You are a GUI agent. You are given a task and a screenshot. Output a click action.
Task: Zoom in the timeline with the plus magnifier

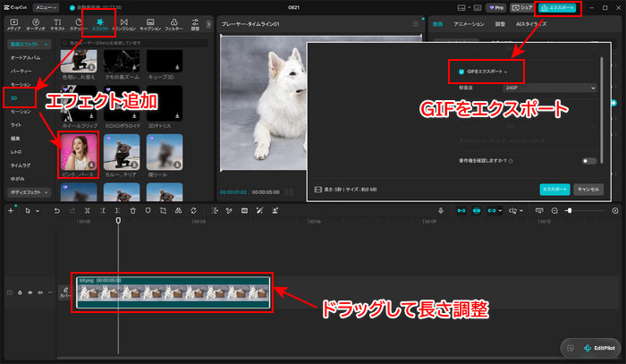point(615,211)
